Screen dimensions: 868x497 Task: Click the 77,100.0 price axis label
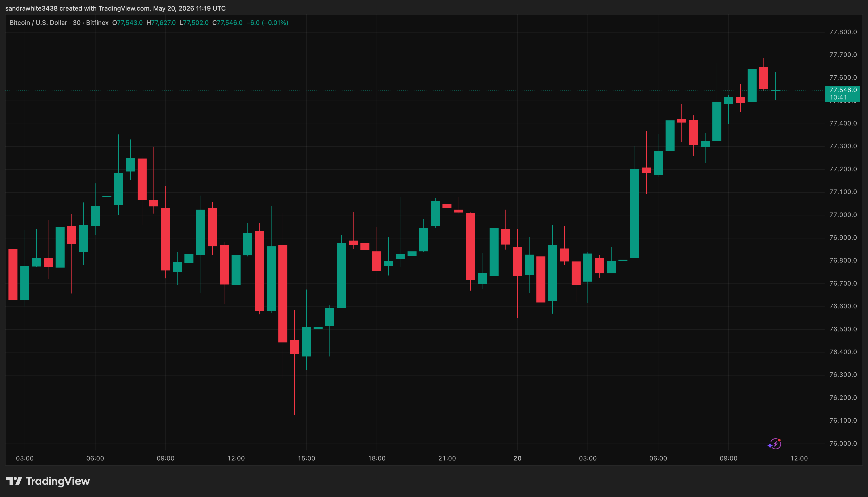[x=843, y=192]
